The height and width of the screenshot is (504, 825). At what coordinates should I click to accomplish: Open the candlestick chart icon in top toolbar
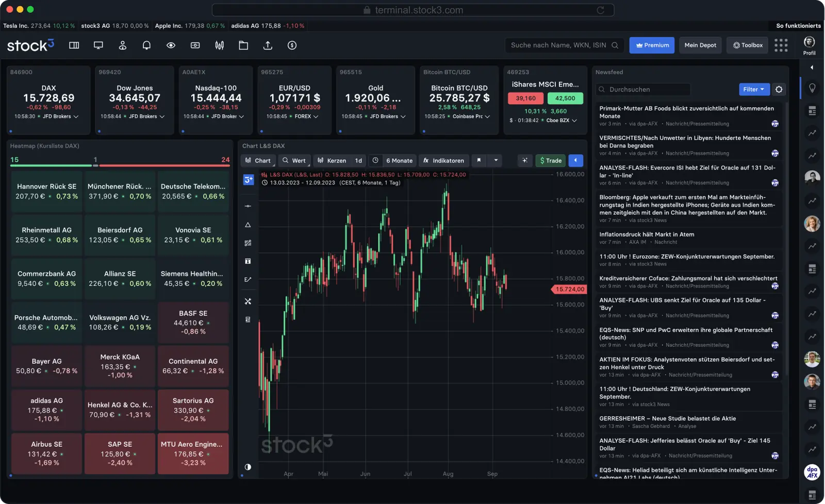point(219,45)
